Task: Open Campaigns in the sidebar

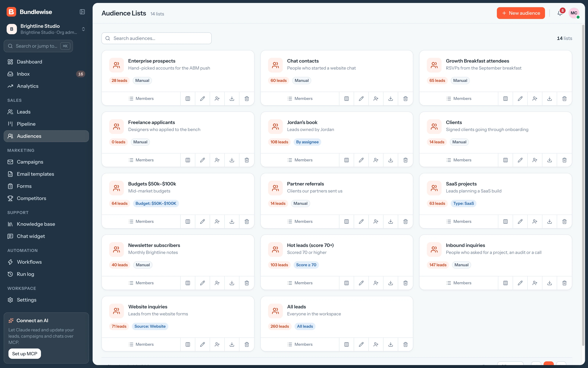Action: point(46,162)
